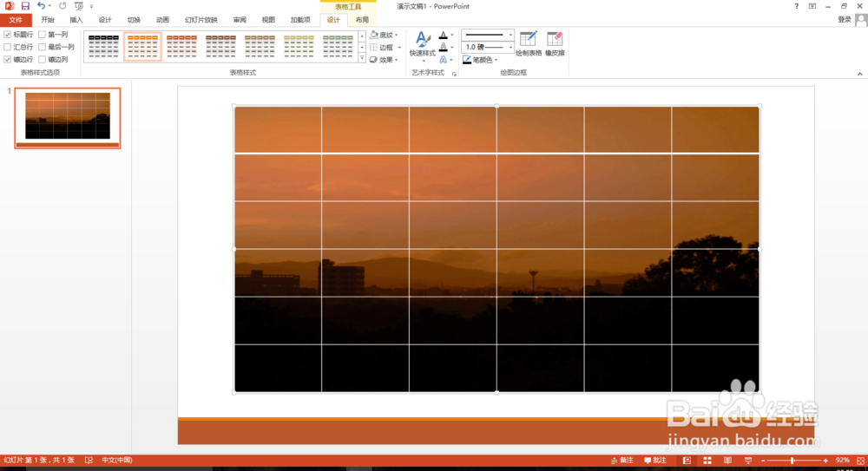Check Last Column (最后一列) checkbox
Viewport: 868px width, 471px height.
42,47
